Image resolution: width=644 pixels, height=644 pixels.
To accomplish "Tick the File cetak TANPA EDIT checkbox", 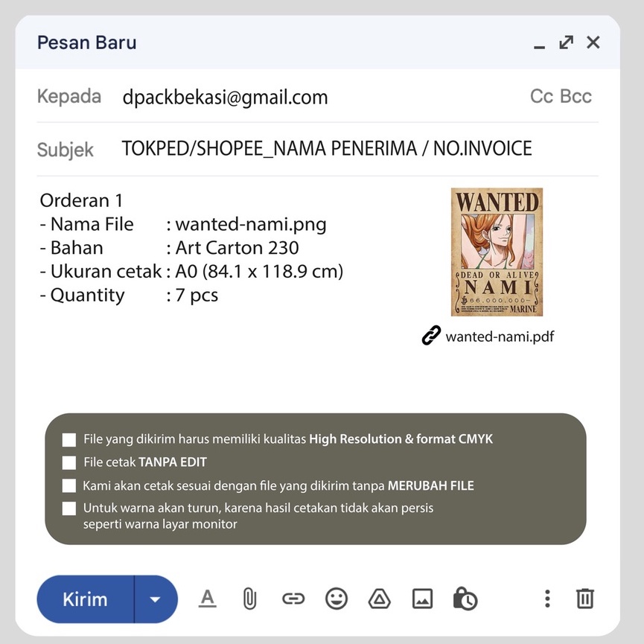I will 69,463.
